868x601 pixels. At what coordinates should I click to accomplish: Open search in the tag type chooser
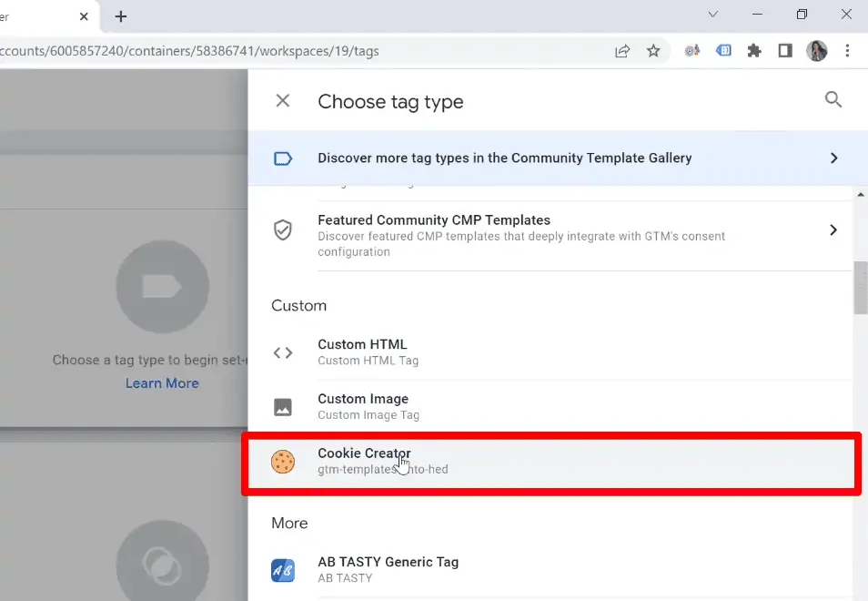click(833, 100)
